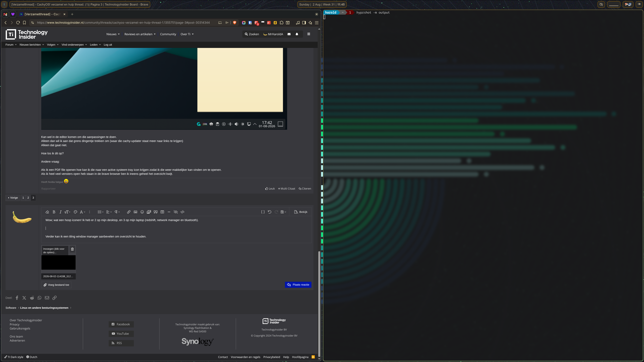Open the Over Ti dropdown menu

187,34
